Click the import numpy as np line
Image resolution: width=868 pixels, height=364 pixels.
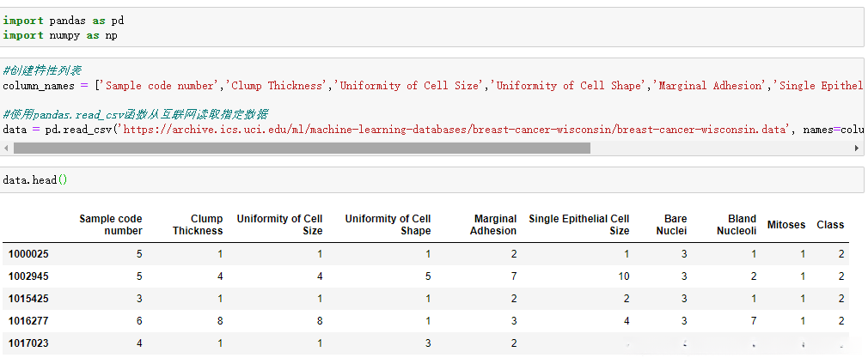(60, 35)
